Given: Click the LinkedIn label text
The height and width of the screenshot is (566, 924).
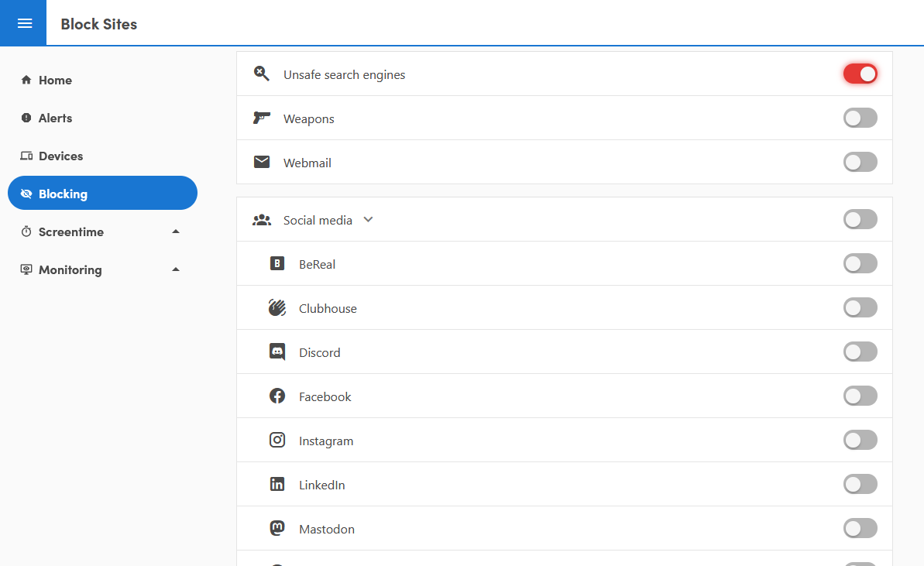Looking at the screenshot, I should click(321, 485).
